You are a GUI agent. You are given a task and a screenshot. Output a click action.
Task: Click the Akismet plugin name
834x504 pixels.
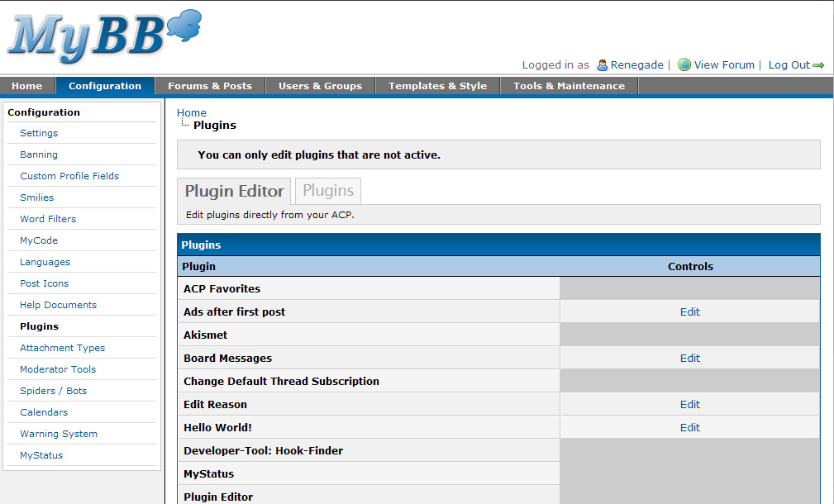click(x=205, y=335)
